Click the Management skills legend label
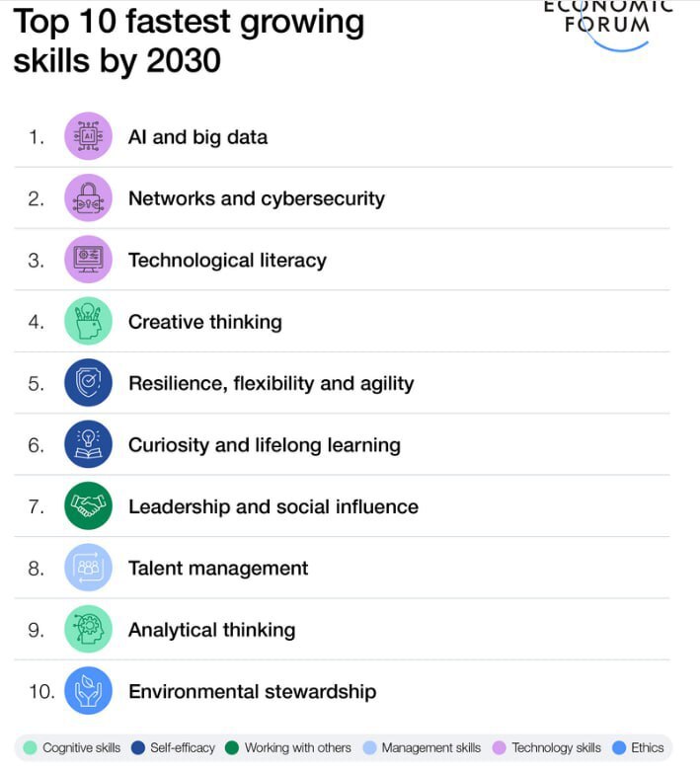 430,748
